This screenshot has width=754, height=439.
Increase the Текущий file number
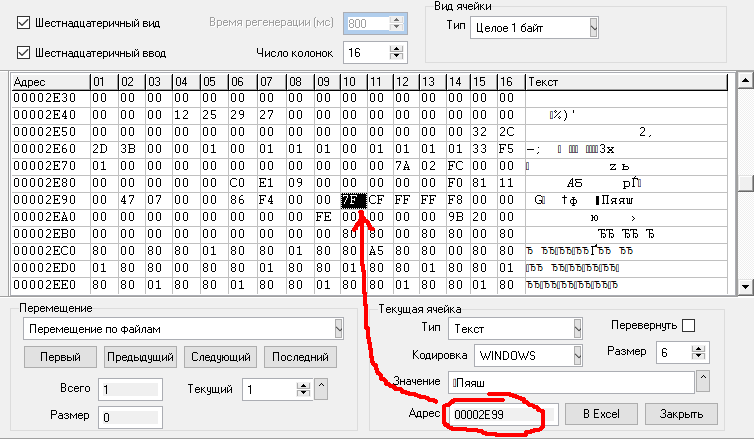(303, 385)
